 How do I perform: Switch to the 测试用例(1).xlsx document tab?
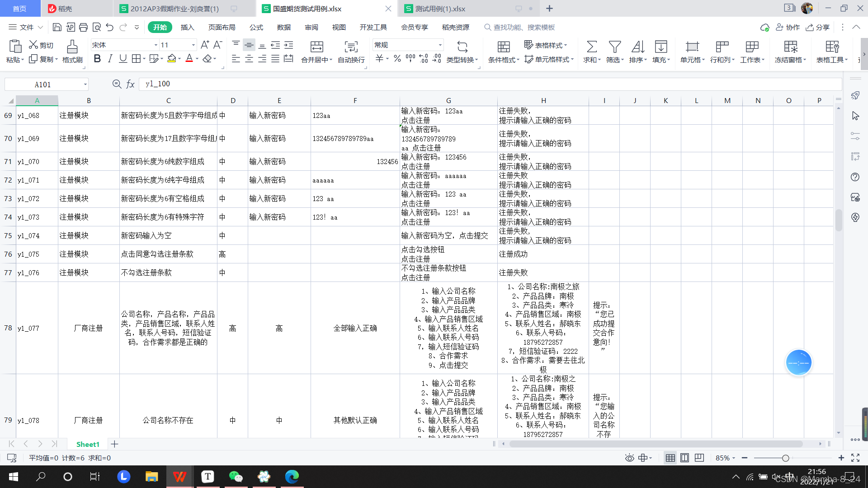[x=440, y=9]
